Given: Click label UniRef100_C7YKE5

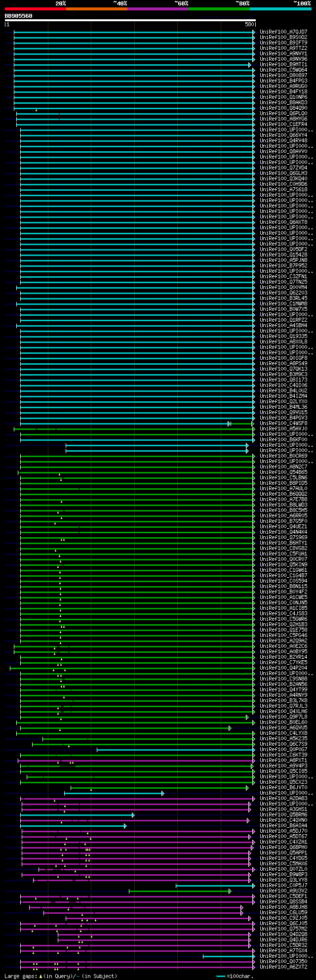Looking at the screenshot, I should (x=283, y=663).
